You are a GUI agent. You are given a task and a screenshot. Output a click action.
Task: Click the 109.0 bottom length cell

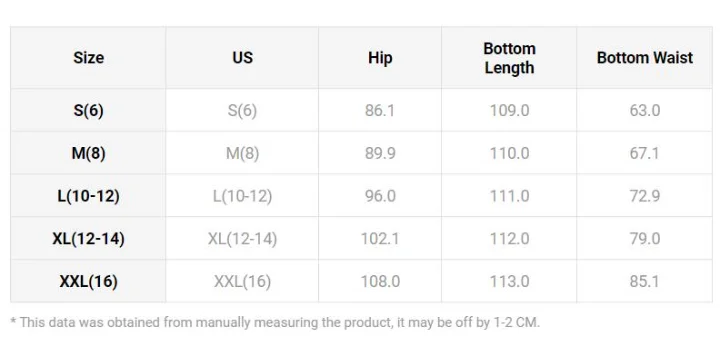pyautogui.click(x=509, y=110)
